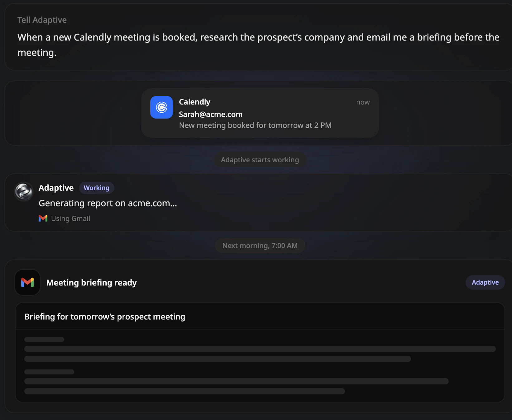Click the Adaptive name next to the avatar
This screenshot has height=420, width=512.
[x=56, y=188]
